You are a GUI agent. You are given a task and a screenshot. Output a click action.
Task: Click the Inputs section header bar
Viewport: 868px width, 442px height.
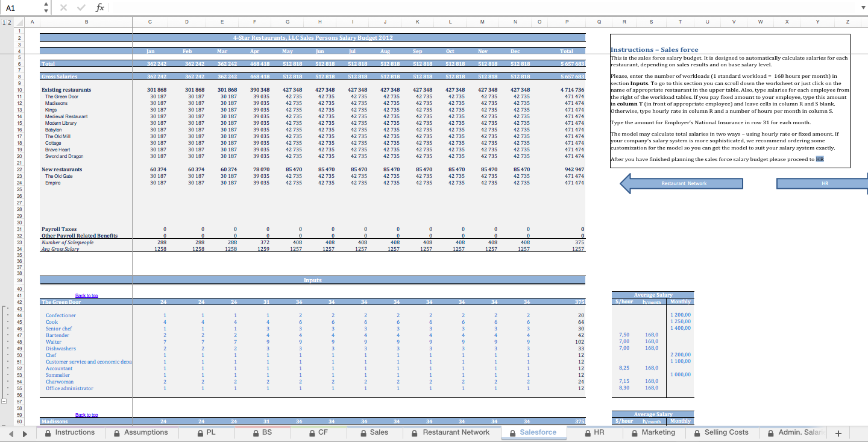313,280
